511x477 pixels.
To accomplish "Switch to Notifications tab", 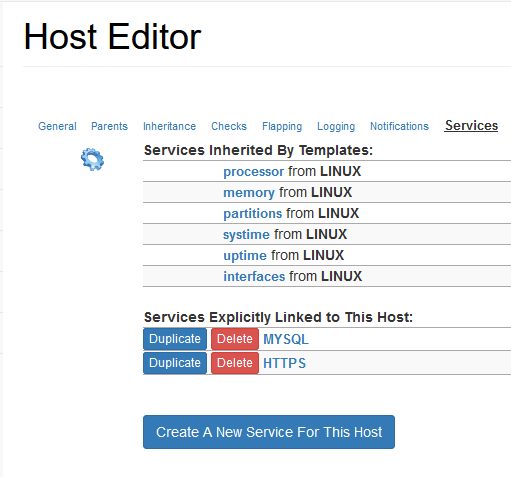I will coord(399,126).
